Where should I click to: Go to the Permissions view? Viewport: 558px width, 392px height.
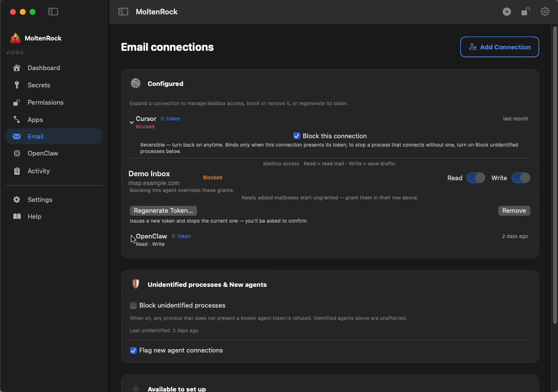click(54, 103)
